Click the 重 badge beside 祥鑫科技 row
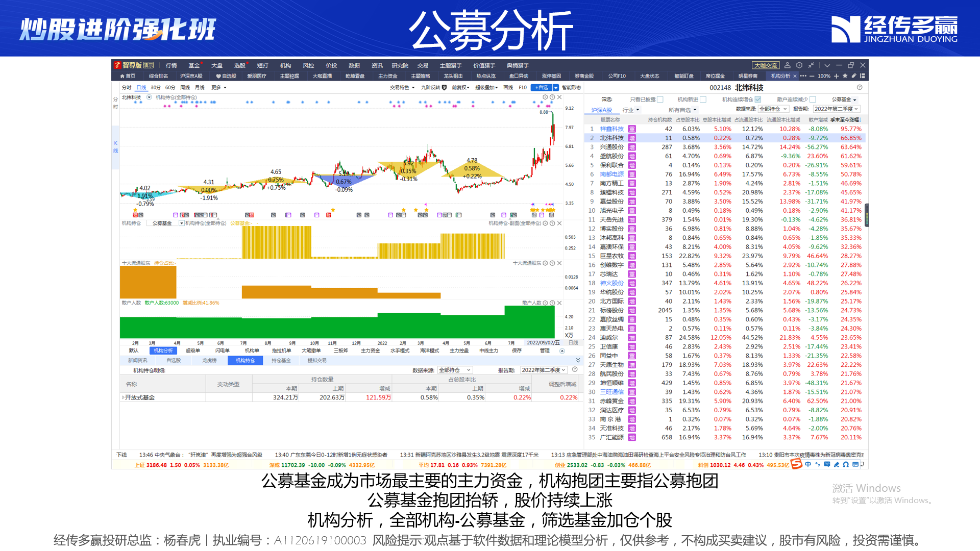Image resolution: width=980 pixels, height=551 pixels. click(x=632, y=129)
